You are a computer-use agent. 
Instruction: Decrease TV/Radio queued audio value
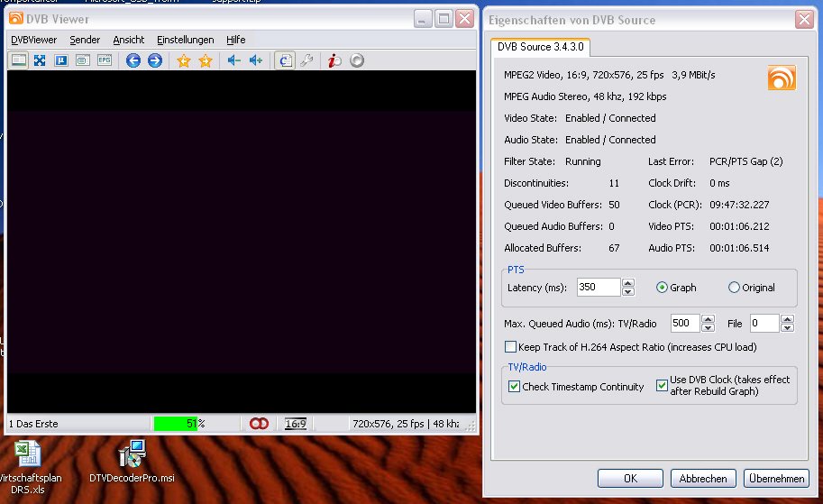click(x=708, y=327)
